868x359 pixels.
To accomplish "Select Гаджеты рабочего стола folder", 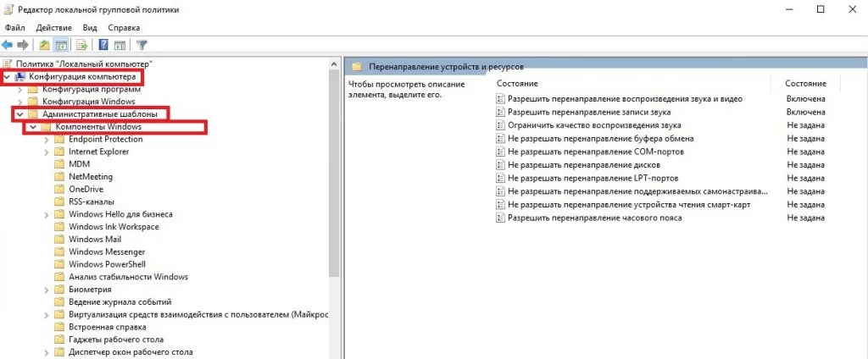I will coord(116,340).
